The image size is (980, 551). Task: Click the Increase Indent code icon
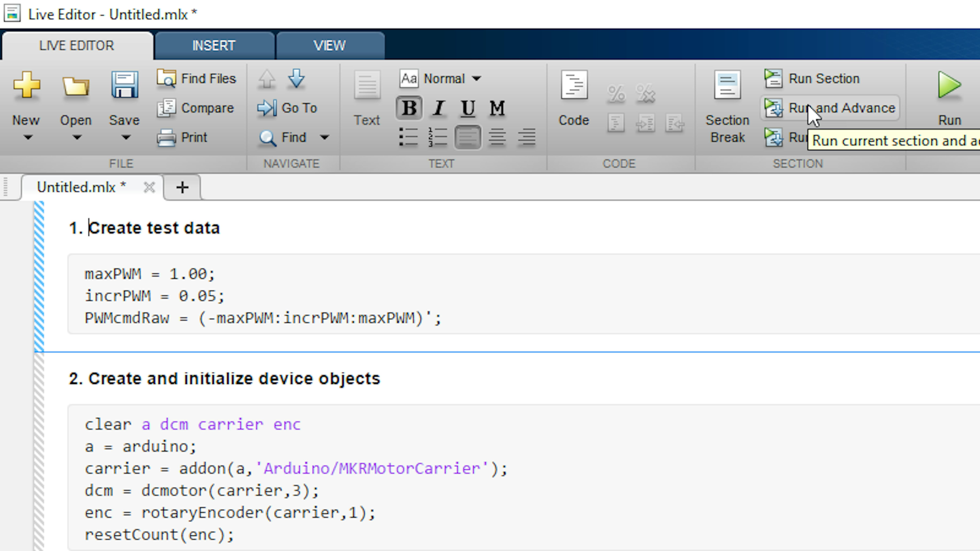click(x=646, y=123)
